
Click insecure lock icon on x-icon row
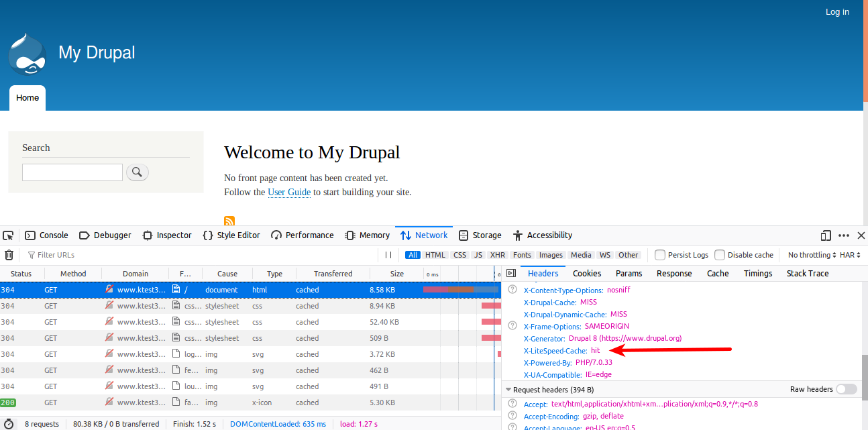pyautogui.click(x=109, y=402)
